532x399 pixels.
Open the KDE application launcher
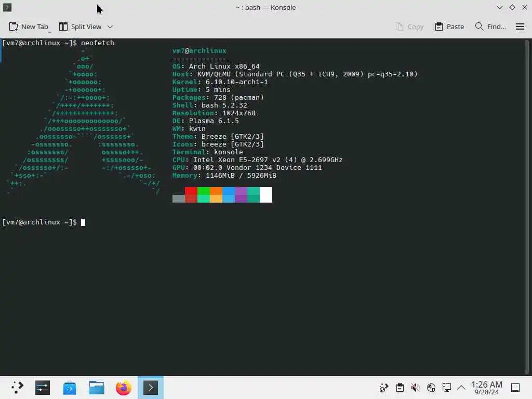[16, 388]
